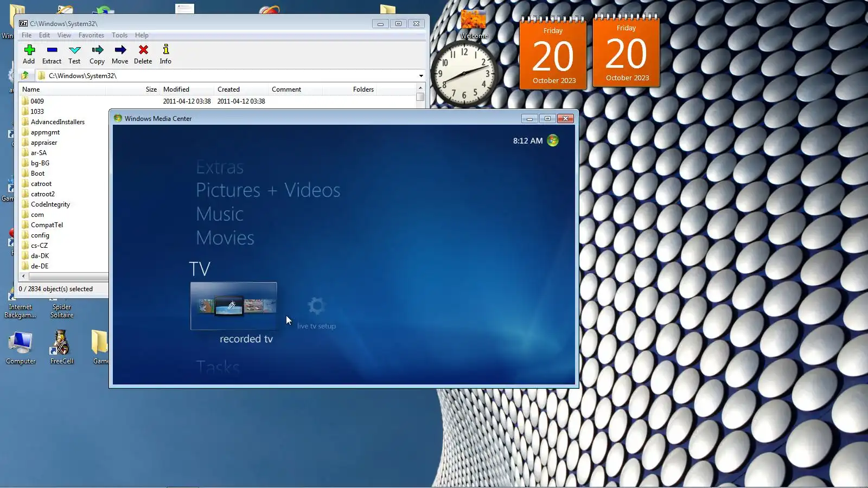Select the appmgmt folder

pos(45,132)
